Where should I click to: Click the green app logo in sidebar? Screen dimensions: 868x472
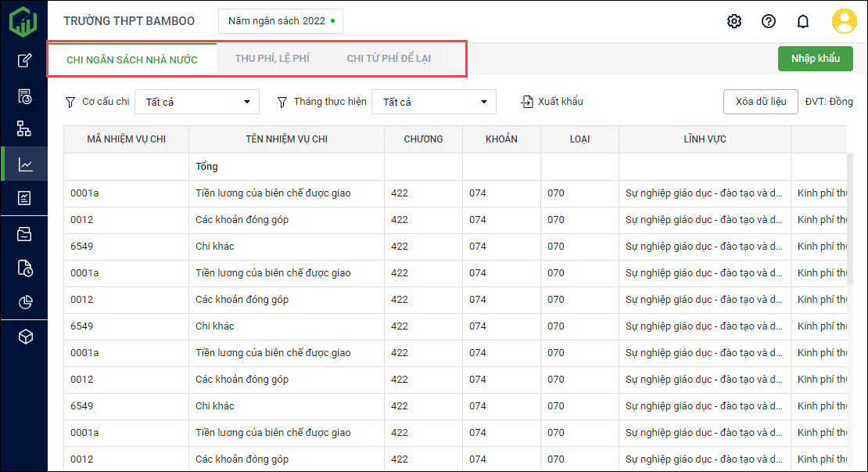[23, 21]
